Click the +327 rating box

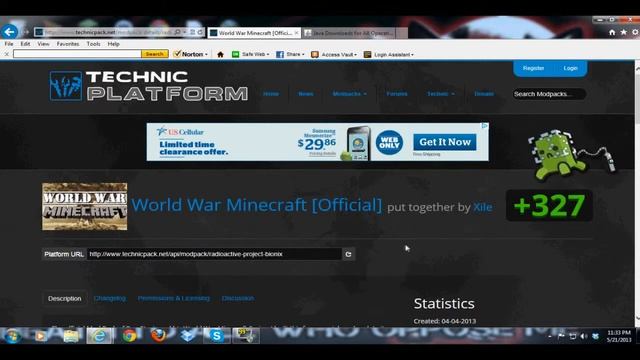coord(549,205)
